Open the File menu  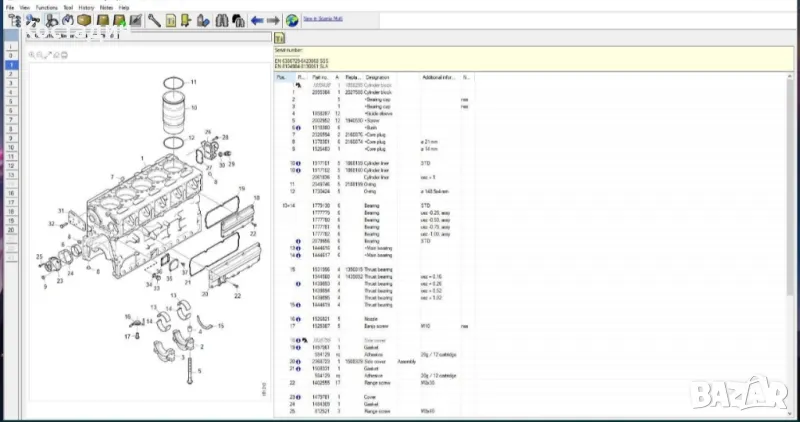10,7
